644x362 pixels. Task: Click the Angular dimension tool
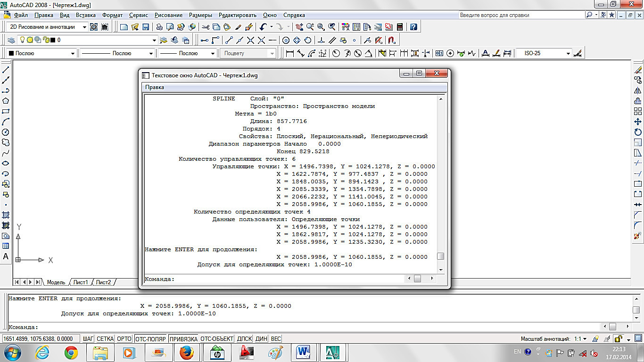[x=369, y=53]
